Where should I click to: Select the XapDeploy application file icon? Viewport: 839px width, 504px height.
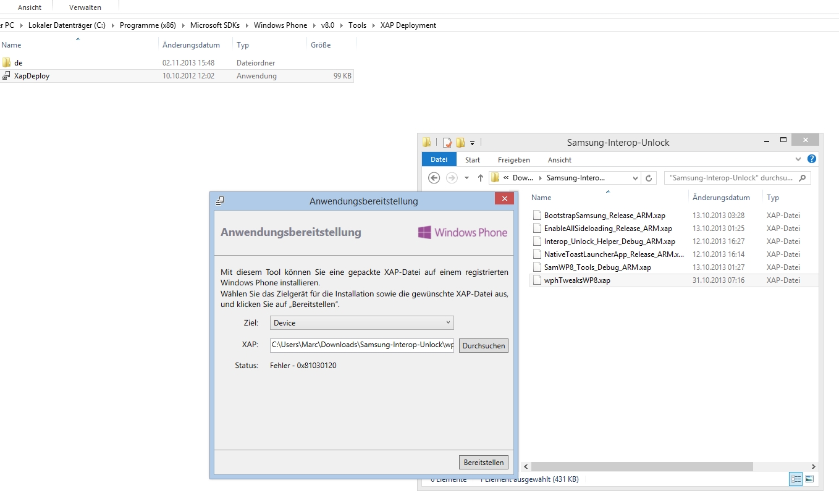(6, 75)
